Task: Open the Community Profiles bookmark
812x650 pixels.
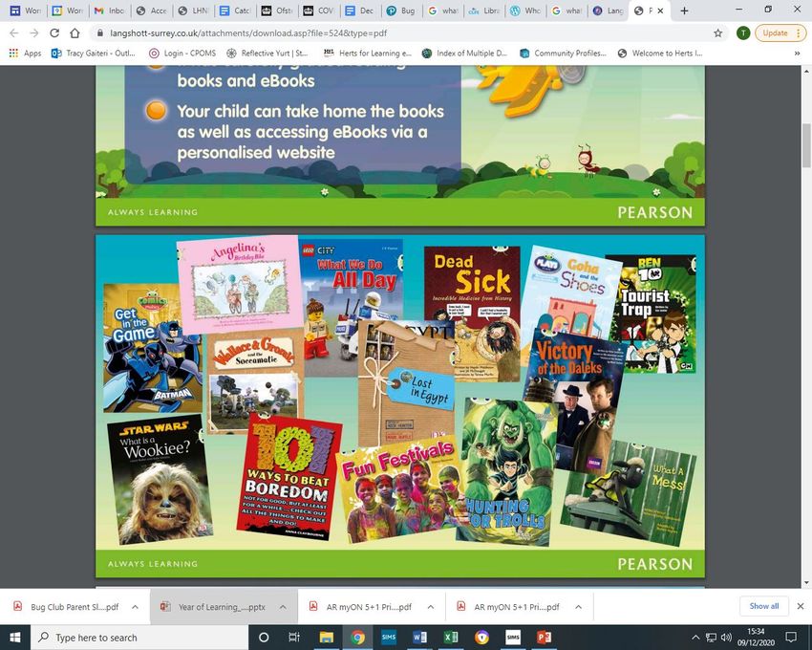Action: 563,53
